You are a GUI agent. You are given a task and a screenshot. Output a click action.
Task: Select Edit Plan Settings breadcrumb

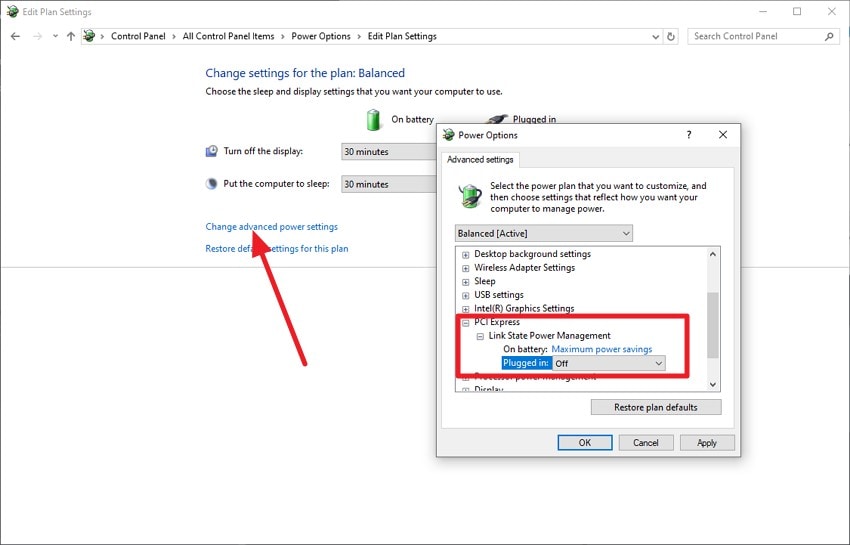[402, 36]
